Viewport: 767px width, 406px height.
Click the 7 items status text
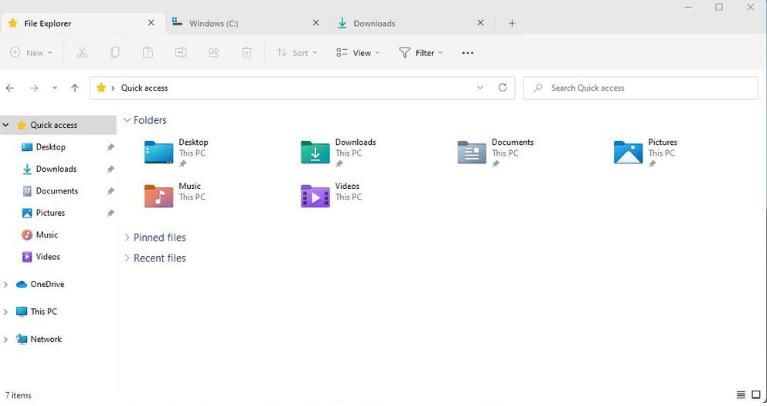point(18,395)
